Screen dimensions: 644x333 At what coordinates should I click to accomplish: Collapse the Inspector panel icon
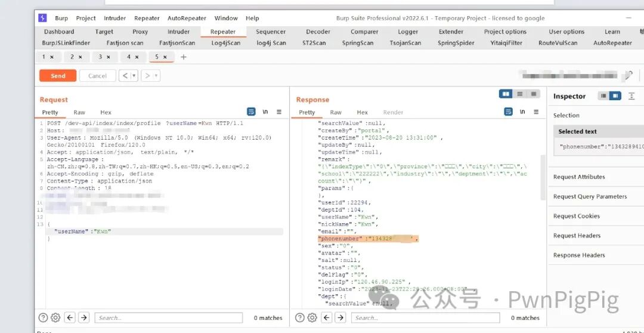point(631,96)
